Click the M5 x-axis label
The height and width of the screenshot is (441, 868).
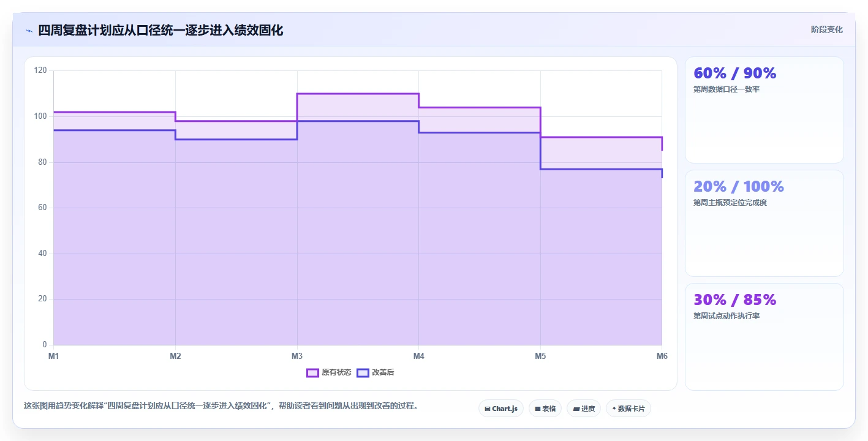tap(540, 356)
